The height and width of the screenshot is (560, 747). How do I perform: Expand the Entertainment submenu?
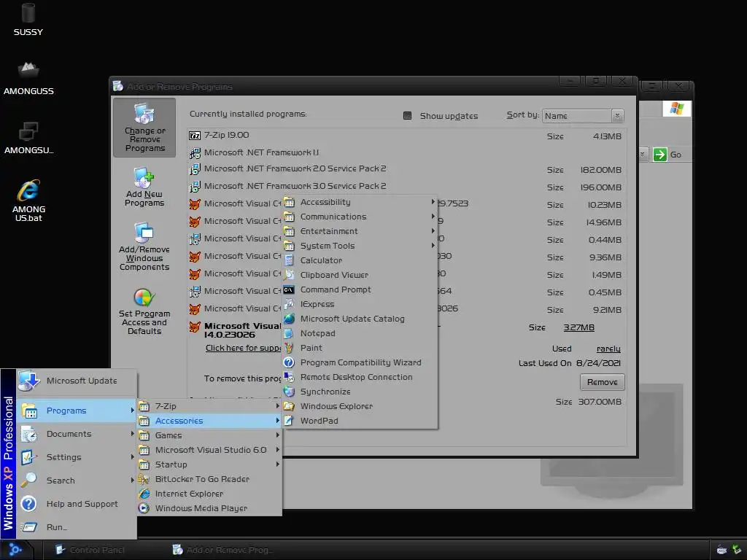[360, 231]
